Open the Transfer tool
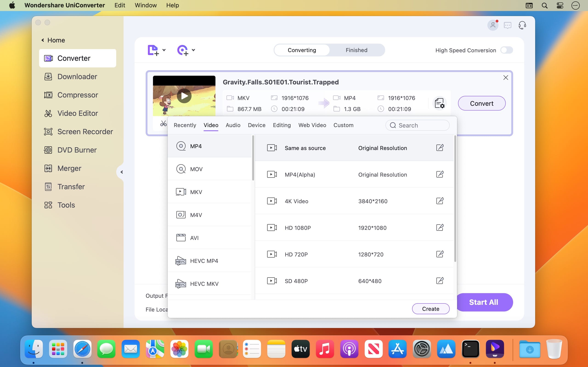This screenshot has width=588, height=367. pyautogui.click(x=71, y=186)
